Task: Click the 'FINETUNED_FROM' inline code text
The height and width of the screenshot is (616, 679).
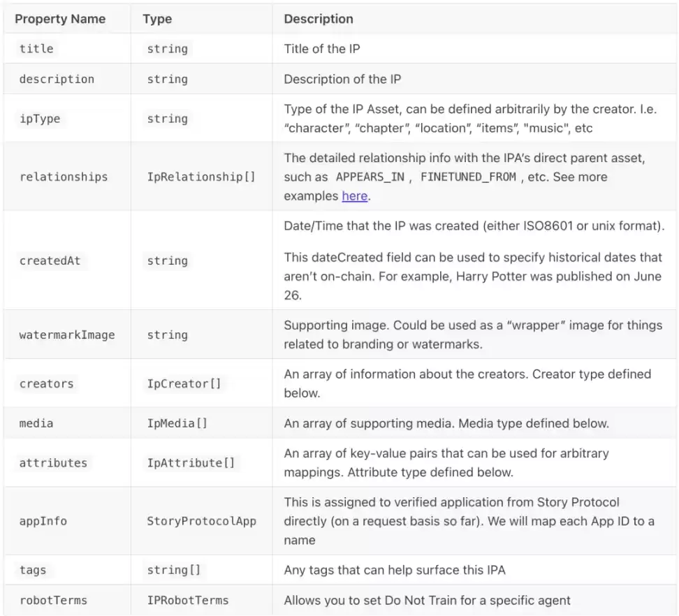Action: tap(468, 177)
